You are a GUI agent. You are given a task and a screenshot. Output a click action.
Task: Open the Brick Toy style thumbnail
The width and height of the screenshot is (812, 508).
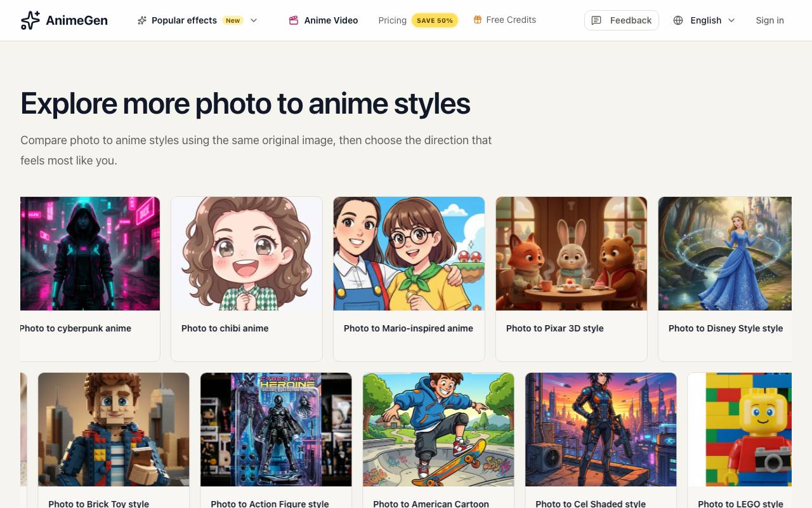point(114,429)
